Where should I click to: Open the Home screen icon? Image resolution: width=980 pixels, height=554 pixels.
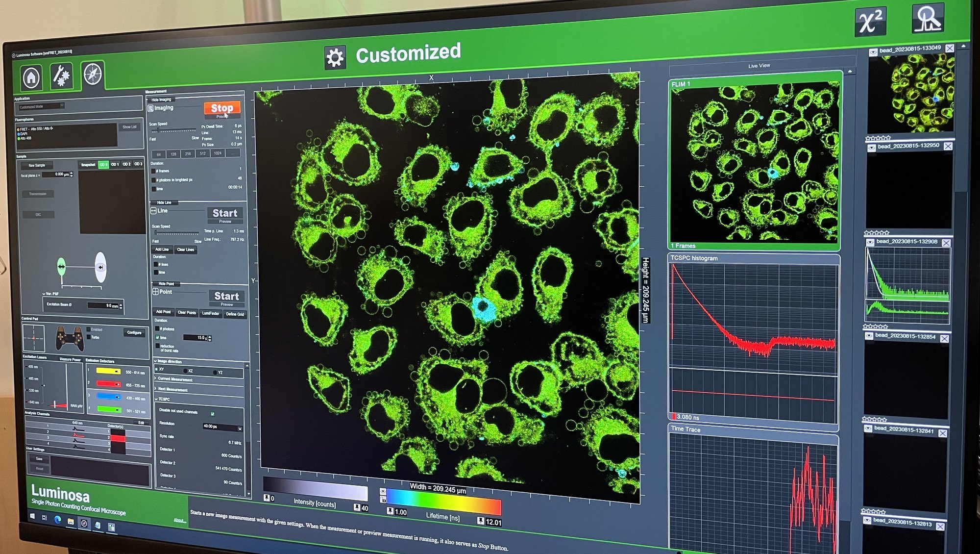point(31,77)
